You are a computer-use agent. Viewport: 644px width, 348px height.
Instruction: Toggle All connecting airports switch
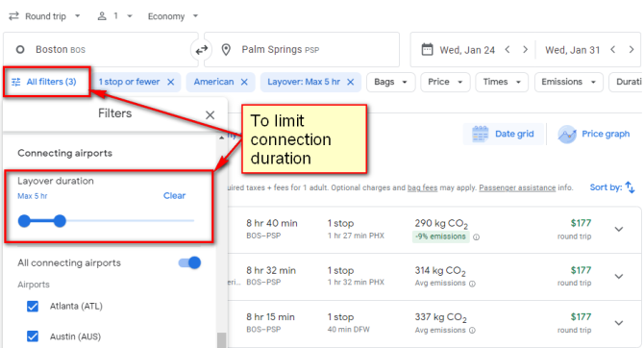tap(189, 262)
